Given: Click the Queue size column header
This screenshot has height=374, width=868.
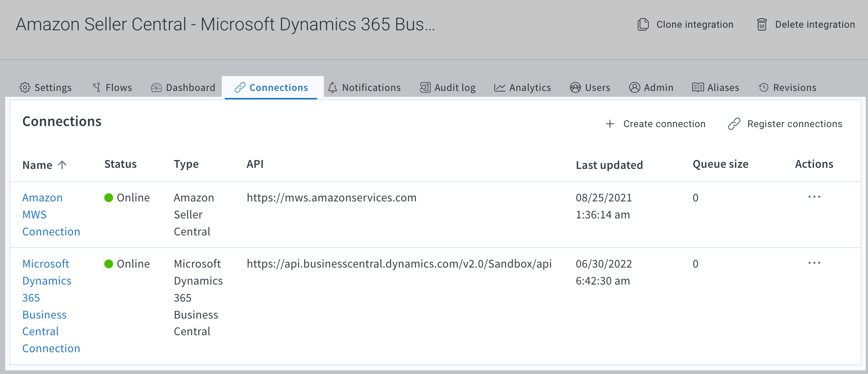Looking at the screenshot, I should click(x=720, y=164).
